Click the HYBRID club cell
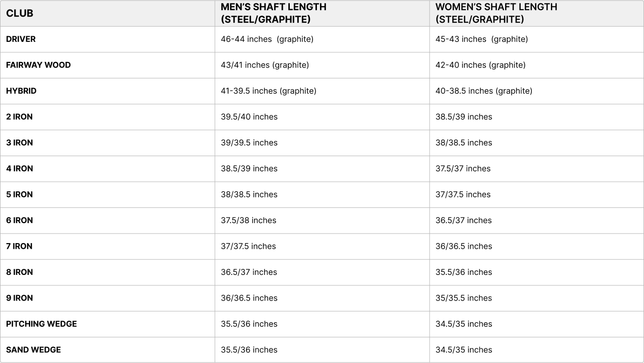The height and width of the screenshot is (363, 644). 21,91
